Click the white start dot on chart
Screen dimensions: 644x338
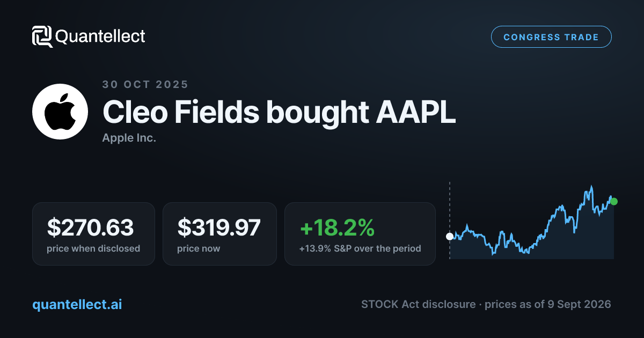450,236
